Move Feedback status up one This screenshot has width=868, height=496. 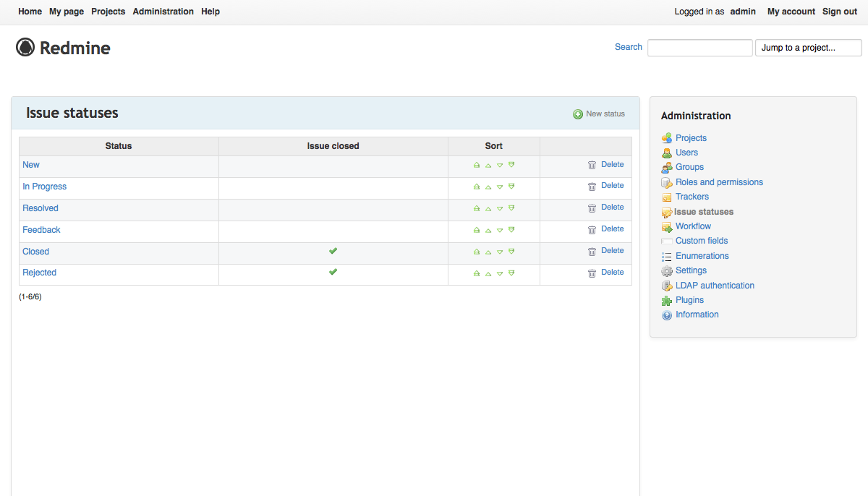[x=488, y=230]
